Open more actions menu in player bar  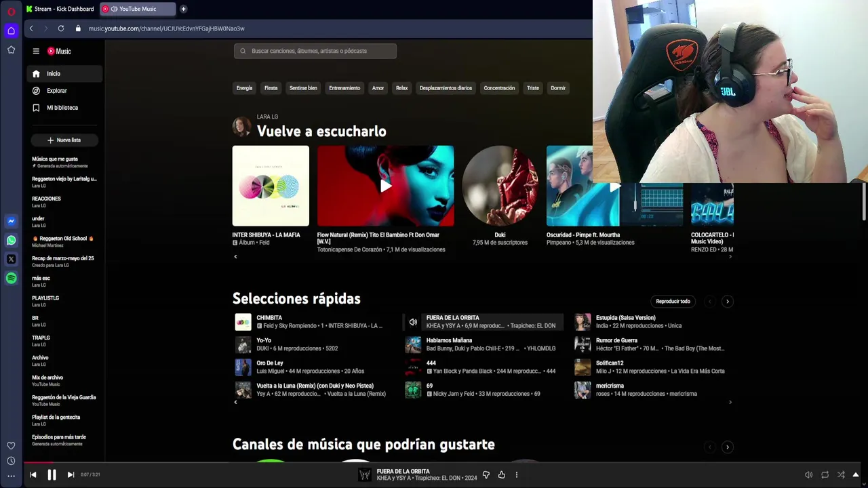click(x=517, y=475)
